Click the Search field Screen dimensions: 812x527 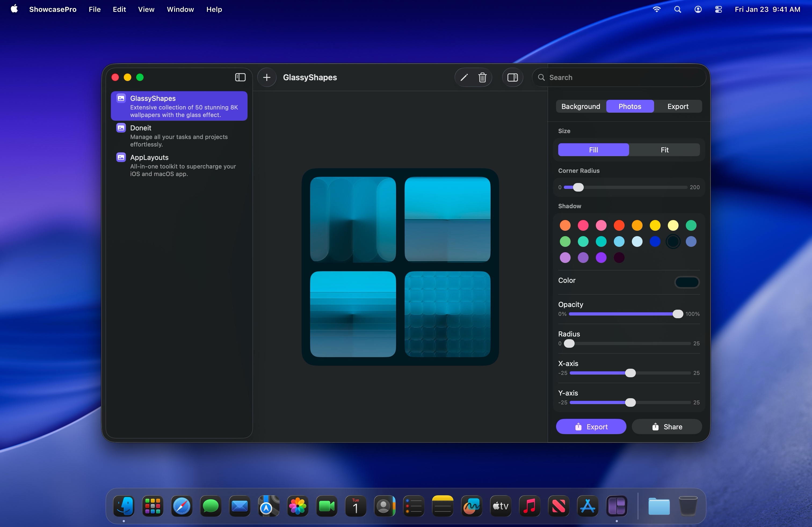tap(621, 77)
